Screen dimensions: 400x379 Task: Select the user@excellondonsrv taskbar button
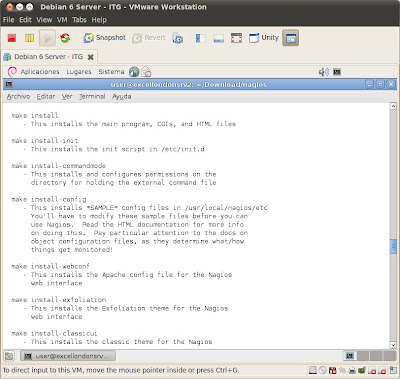[68, 356]
